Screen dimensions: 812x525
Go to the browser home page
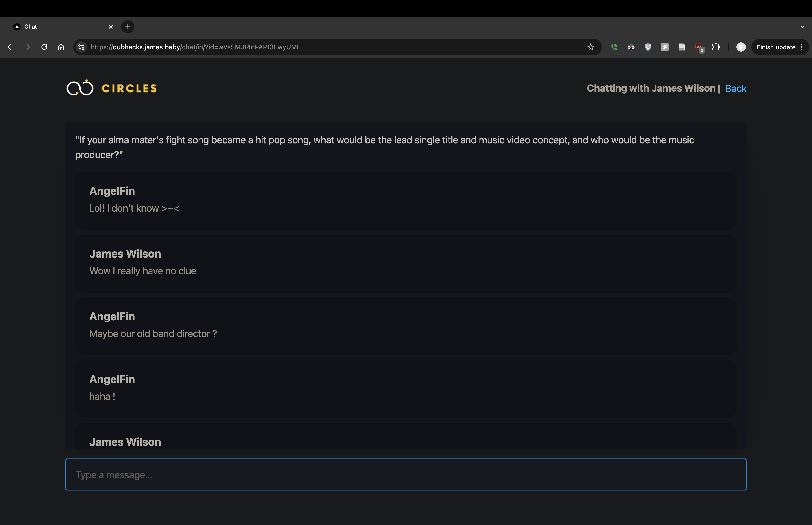coord(61,47)
